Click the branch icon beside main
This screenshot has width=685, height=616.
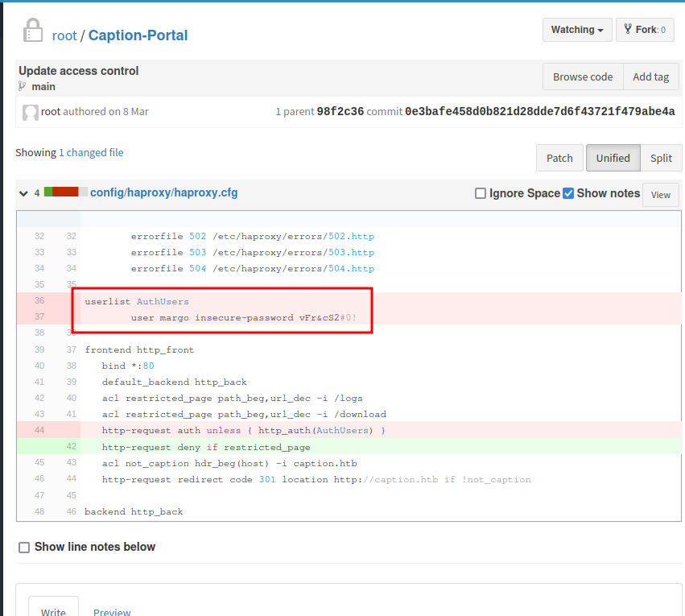[x=23, y=87]
